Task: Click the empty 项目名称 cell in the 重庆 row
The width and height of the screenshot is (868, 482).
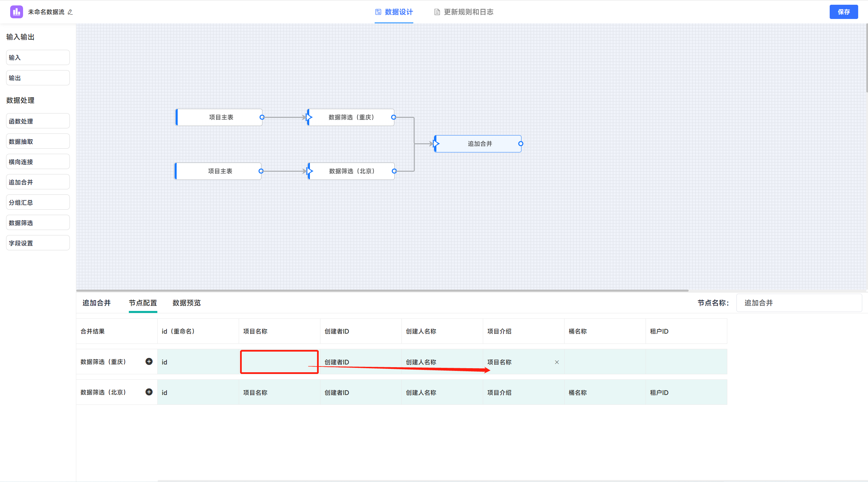Action: pyautogui.click(x=279, y=362)
